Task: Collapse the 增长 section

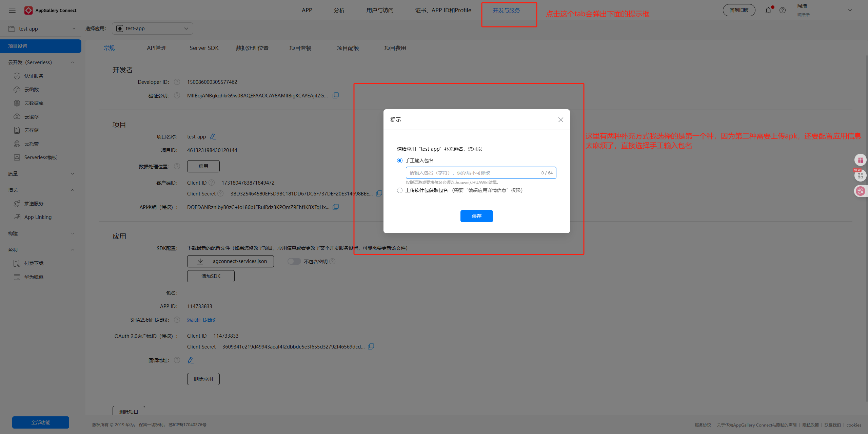Action: [x=73, y=190]
